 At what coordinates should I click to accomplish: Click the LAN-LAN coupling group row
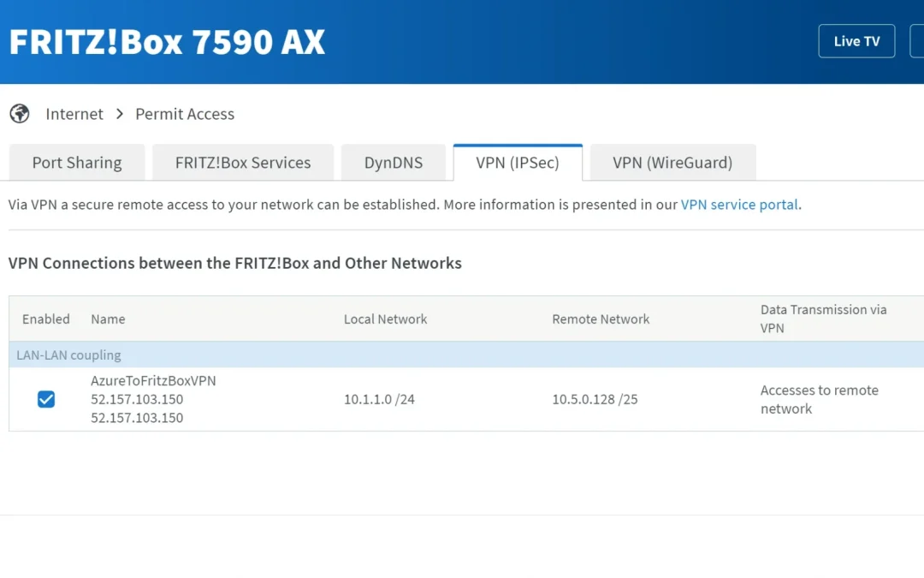click(x=466, y=355)
